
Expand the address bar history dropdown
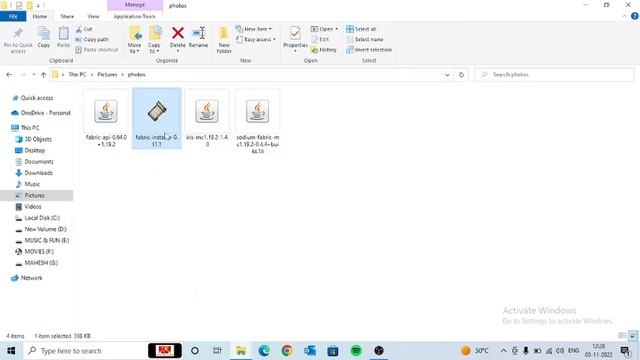(x=447, y=75)
